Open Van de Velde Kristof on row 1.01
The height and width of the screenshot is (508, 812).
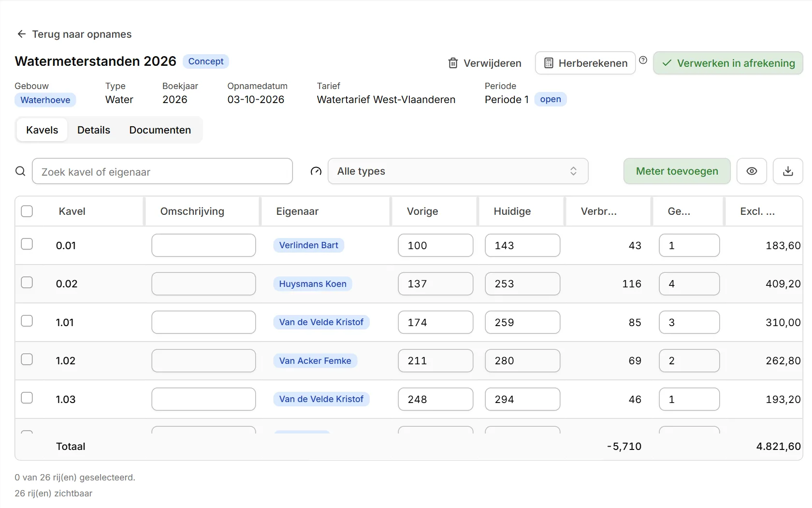[x=321, y=322]
